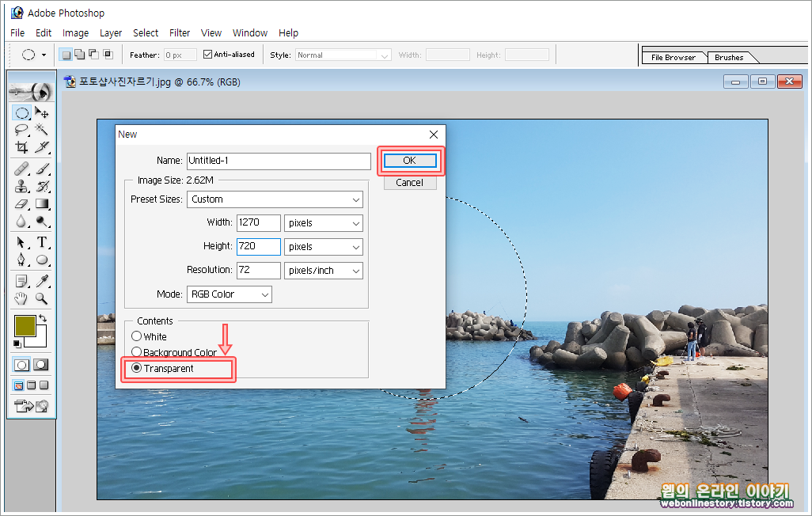Select the Elliptical Marquee tool in toolbox
The height and width of the screenshot is (516, 812).
click(21, 113)
